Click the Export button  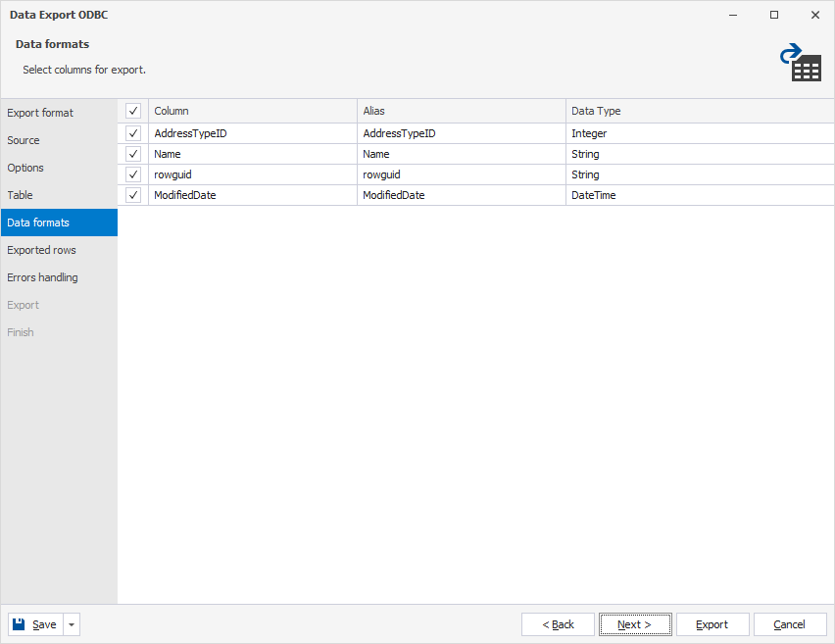point(712,624)
